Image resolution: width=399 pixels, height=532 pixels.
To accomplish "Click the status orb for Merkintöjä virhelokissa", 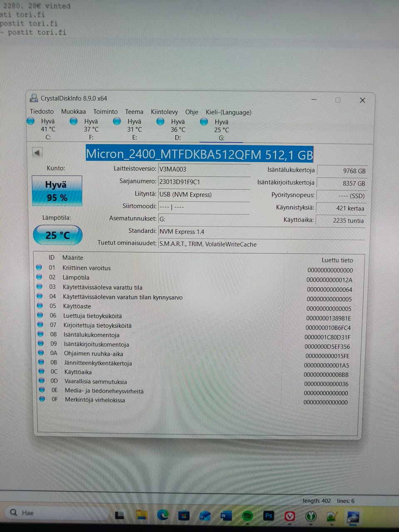I will (42, 399).
